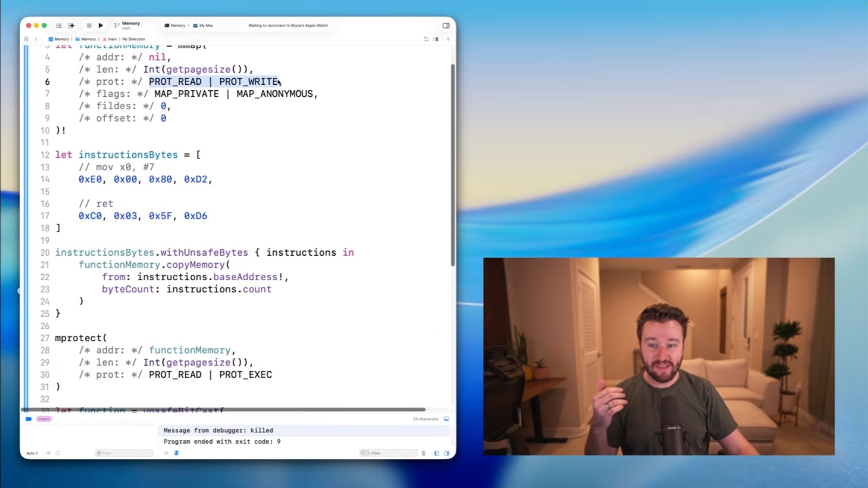Click instructionsBytes declaration on line 12

[128, 155]
